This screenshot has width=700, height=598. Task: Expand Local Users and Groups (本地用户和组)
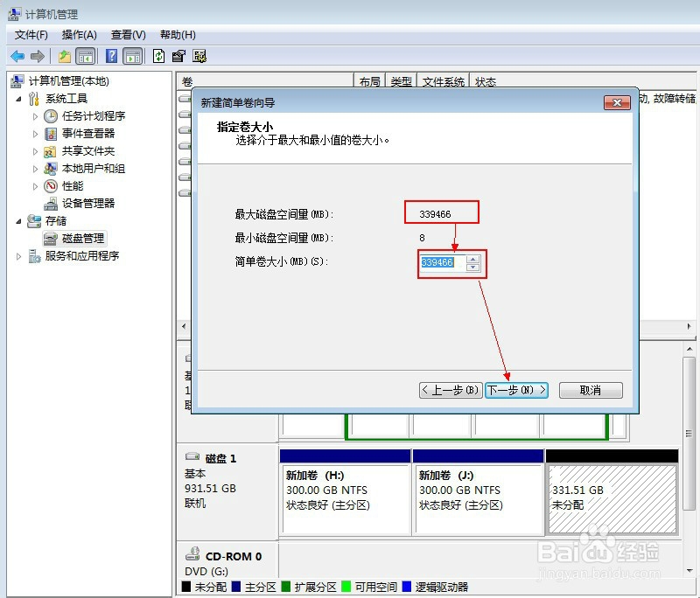[x=35, y=169]
